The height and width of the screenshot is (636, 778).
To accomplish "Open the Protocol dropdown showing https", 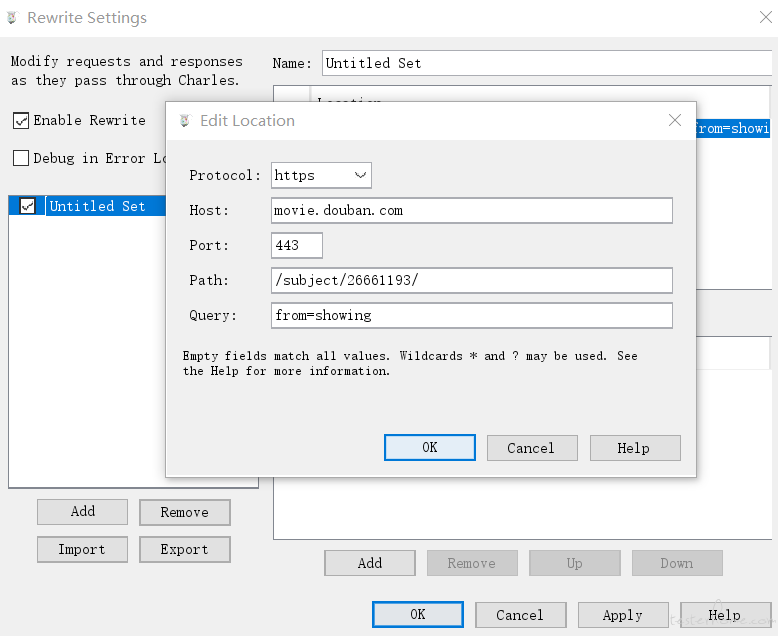I will [x=321, y=175].
